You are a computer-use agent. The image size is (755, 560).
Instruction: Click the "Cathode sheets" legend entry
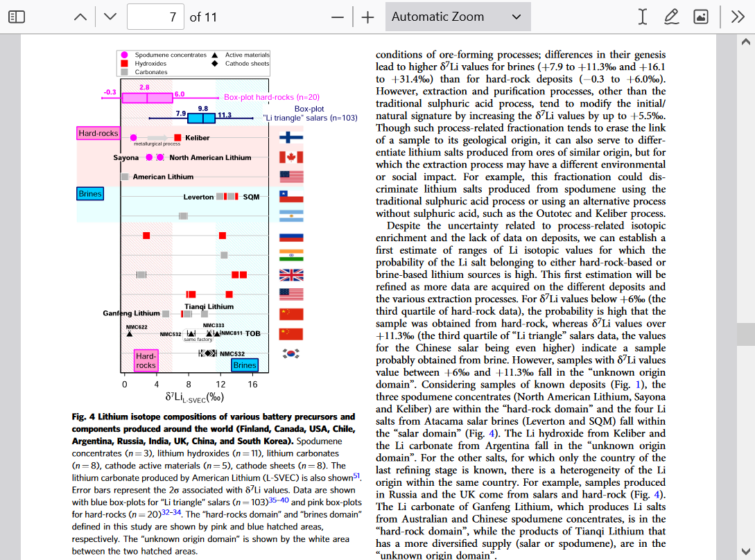[247, 64]
